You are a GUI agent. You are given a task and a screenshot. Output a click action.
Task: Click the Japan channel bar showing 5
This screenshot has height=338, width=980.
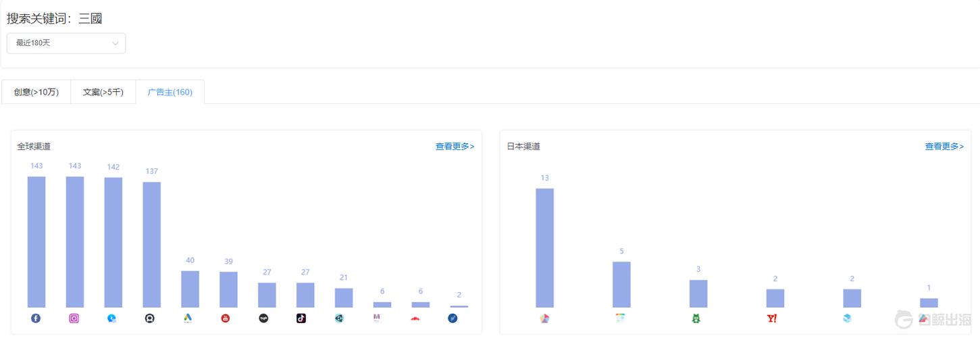point(621,285)
